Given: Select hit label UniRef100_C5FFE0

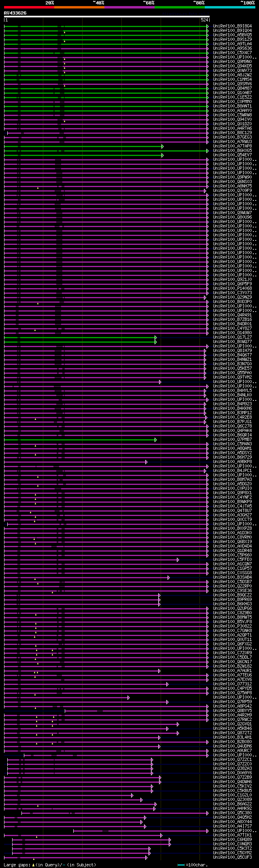Looking at the screenshot, I should coord(232,559).
